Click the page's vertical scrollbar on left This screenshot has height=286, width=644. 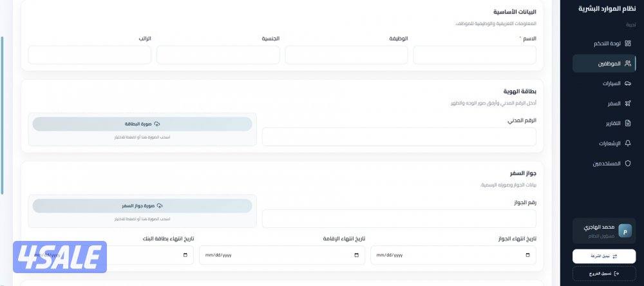(x=2, y=116)
